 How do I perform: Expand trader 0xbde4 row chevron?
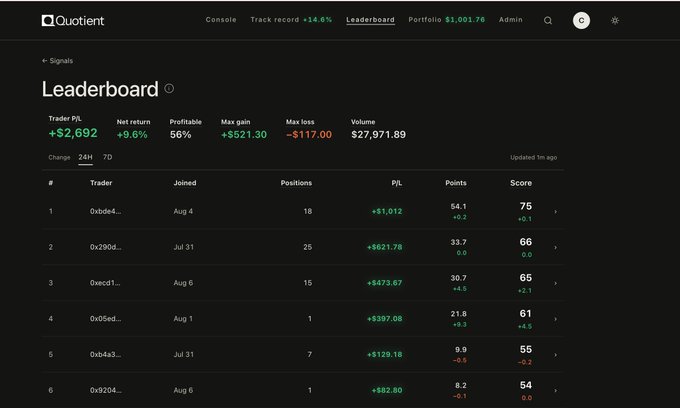tap(555, 212)
